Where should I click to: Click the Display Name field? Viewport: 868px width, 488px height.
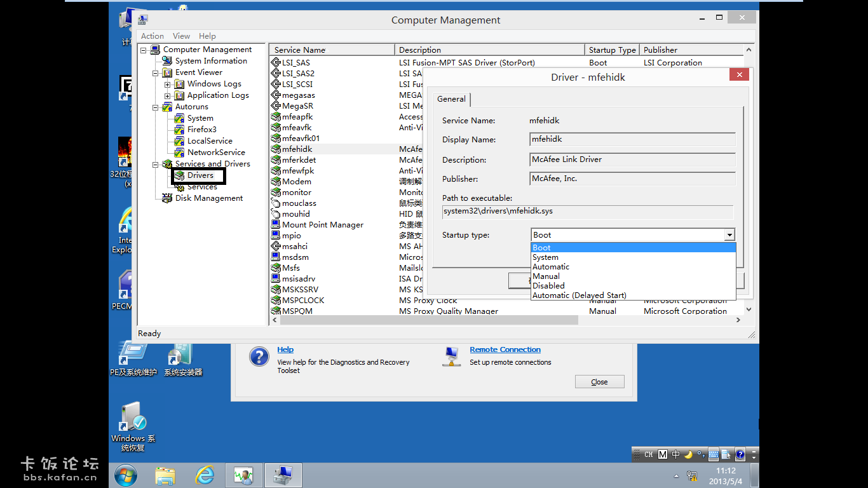[632, 140]
